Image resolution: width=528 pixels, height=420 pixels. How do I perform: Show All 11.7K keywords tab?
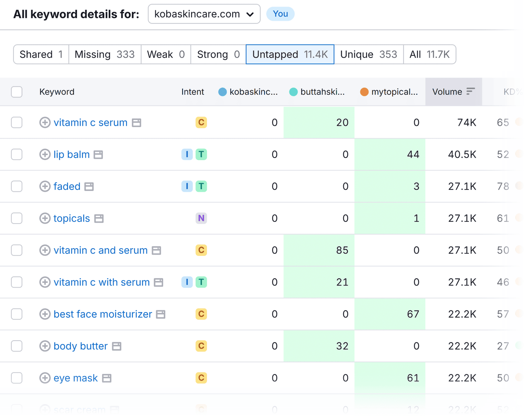(430, 54)
